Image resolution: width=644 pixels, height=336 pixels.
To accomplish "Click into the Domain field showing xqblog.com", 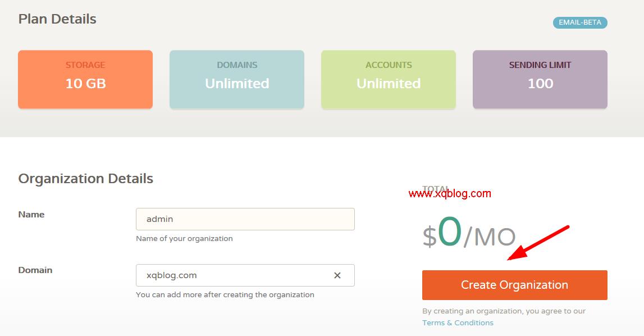I will coord(245,275).
